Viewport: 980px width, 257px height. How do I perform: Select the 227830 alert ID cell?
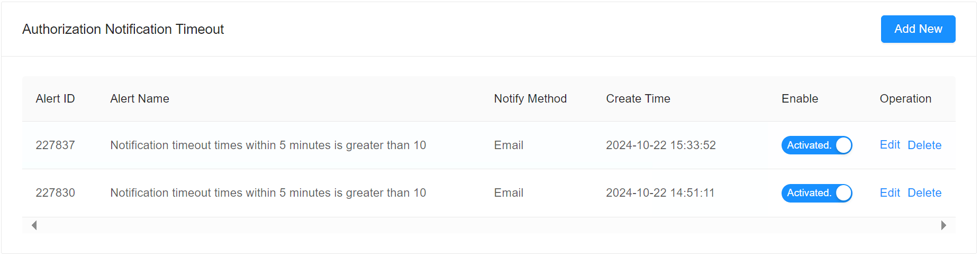(55, 193)
